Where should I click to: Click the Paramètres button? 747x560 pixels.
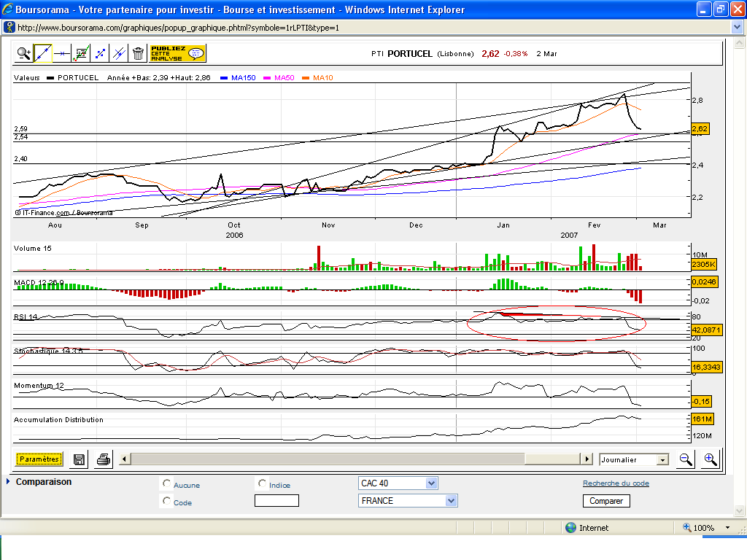coord(39,459)
